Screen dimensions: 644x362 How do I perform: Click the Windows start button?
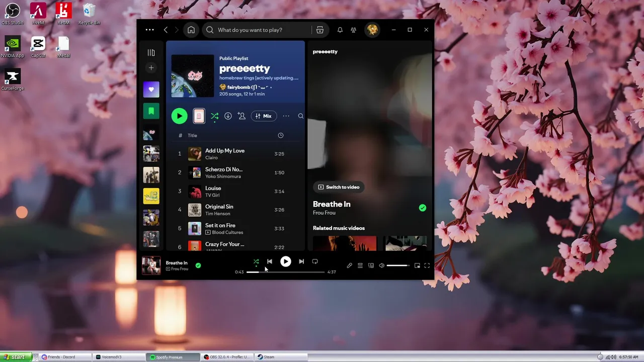(16, 357)
